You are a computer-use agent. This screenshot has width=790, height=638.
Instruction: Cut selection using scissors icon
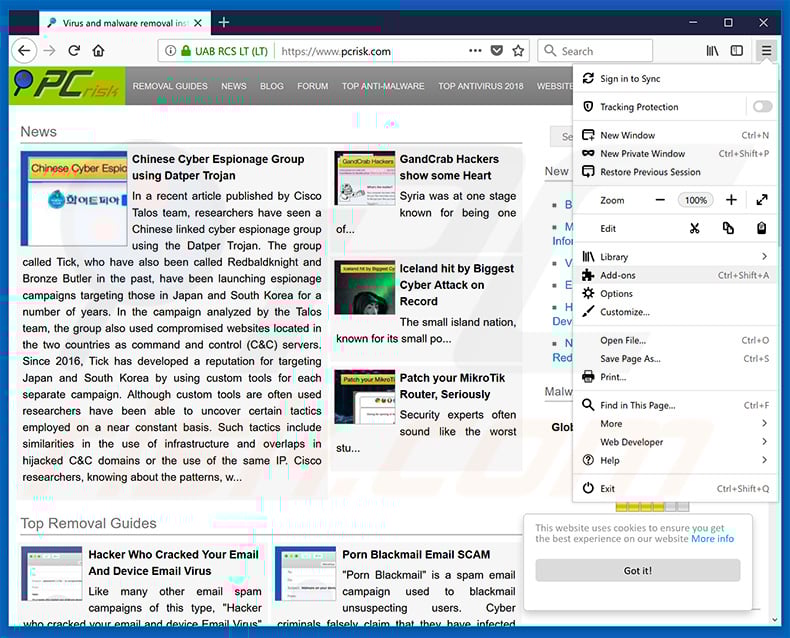[695, 228]
